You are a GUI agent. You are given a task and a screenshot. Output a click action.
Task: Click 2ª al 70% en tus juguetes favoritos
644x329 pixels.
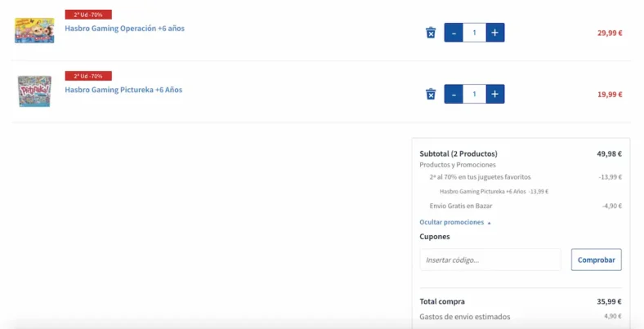(480, 177)
